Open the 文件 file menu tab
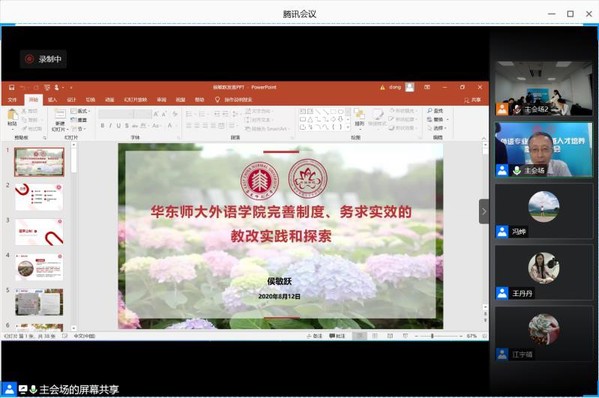The width and height of the screenshot is (599, 398). (x=12, y=100)
